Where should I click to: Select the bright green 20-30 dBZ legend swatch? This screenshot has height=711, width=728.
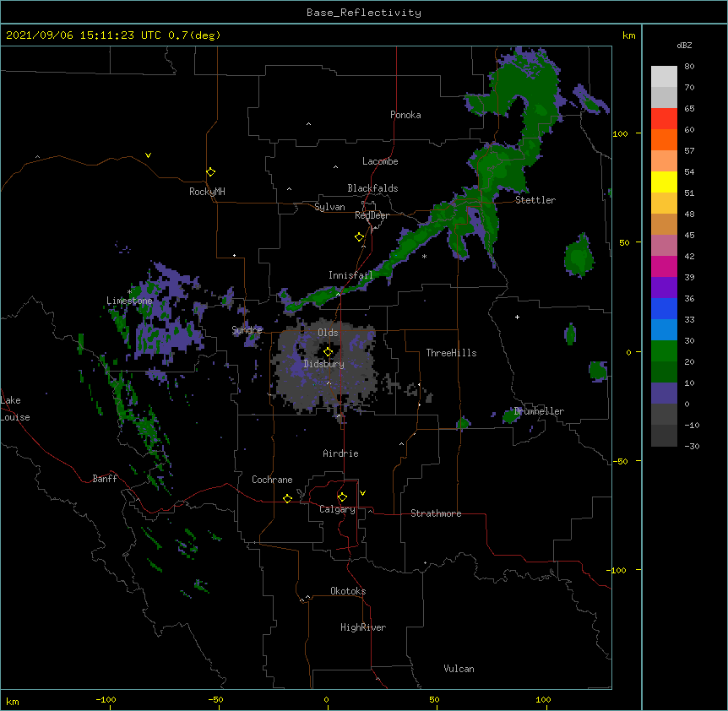(x=664, y=351)
